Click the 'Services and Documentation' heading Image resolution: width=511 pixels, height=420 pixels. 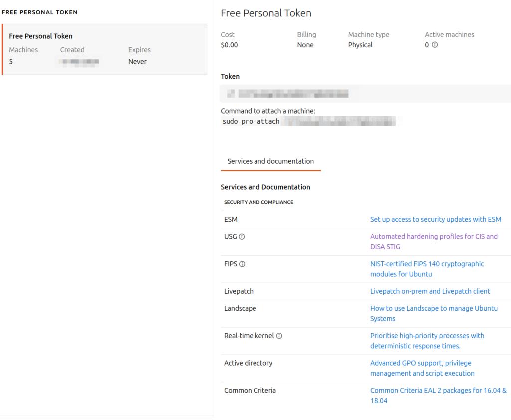[265, 187]
